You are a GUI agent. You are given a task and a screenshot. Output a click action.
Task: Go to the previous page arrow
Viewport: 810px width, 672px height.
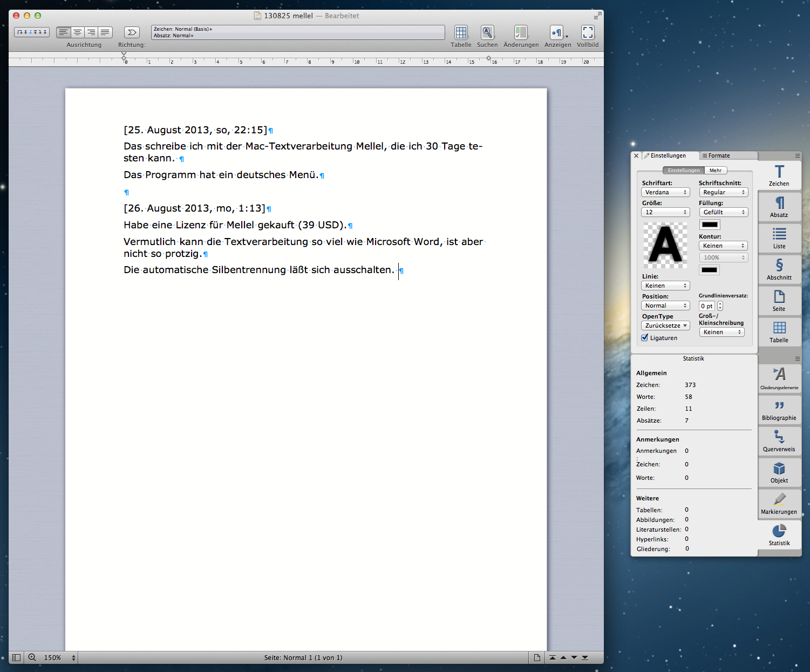click(563, 657)
